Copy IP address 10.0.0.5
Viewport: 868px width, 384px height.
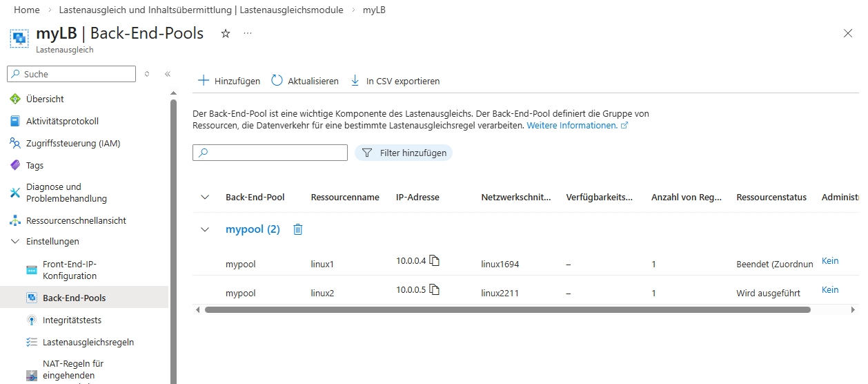coord(435,289)
